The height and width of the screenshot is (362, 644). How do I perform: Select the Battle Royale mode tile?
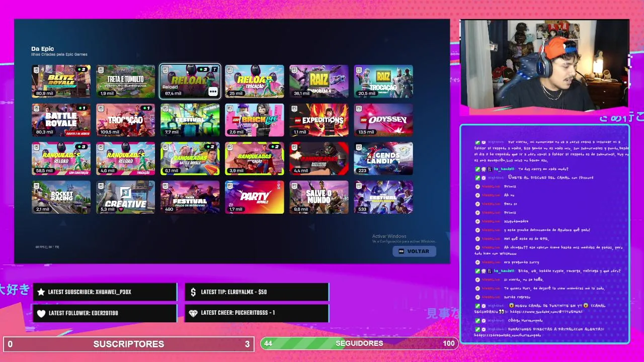pyautogui.click(x=61, y=120)
